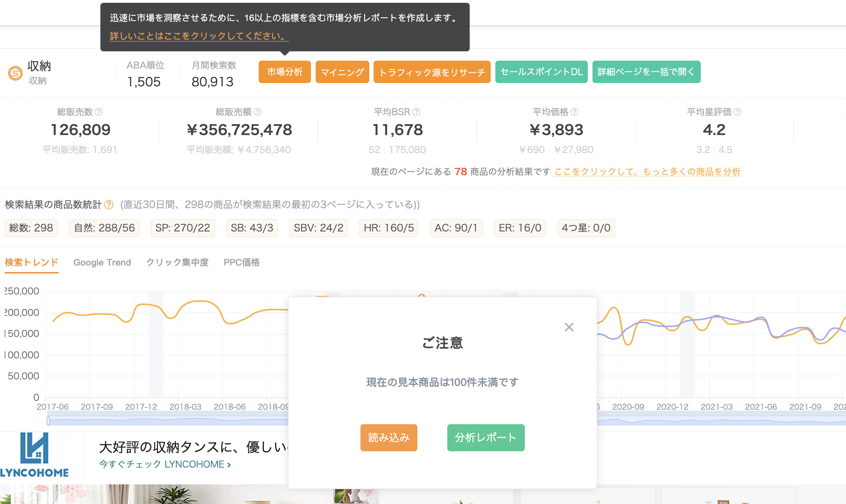Click link to analyze more products
This screenshot has height=504, width=846.
coord(648,172)
